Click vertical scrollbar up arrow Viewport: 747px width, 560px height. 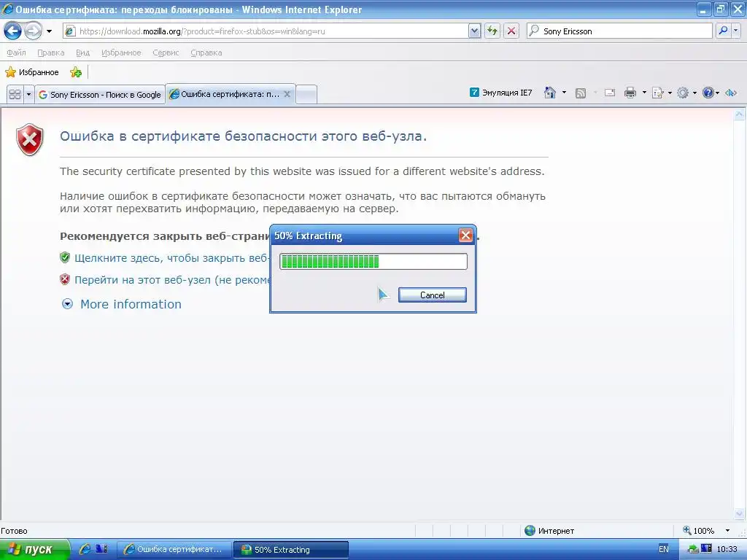click(x=739, y=114)
